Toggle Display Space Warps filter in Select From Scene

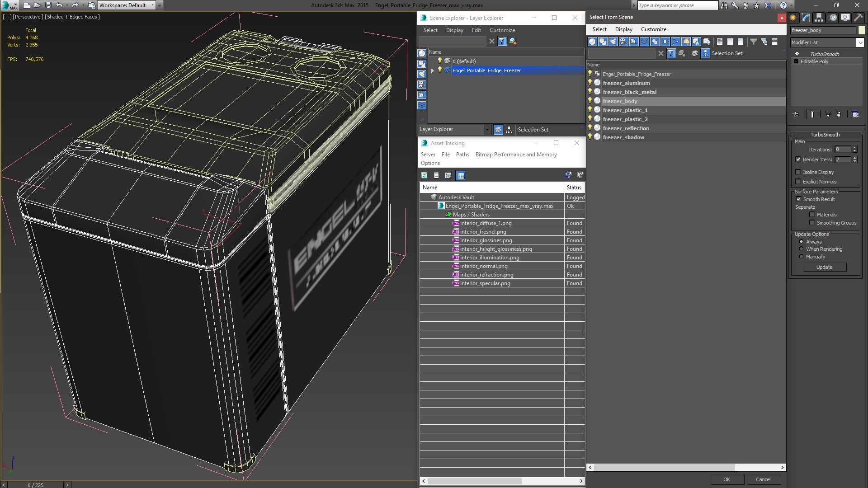click(x=644, y=42)
